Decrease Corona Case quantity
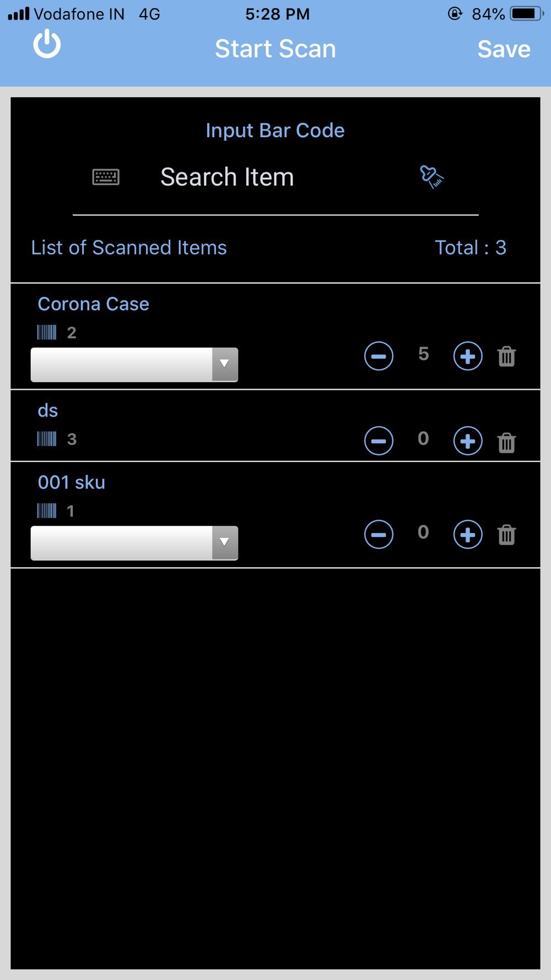The width and height of the screenshot is (551, 980). [x=379, y=356]
